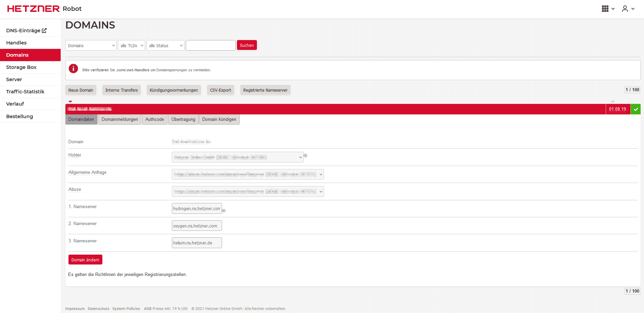Open Server in sidebar
This screenshot has width=644, height=313.
[x=31, y=79]
